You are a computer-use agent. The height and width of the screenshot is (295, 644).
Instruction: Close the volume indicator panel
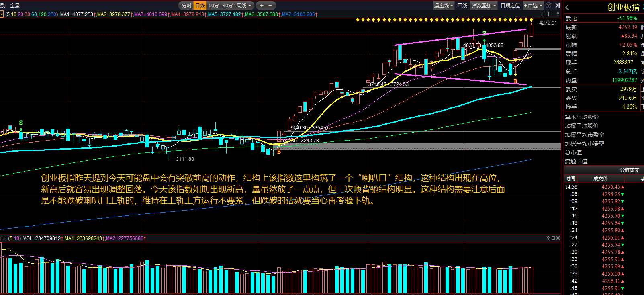pyautogui.click(x=558, y=238)
